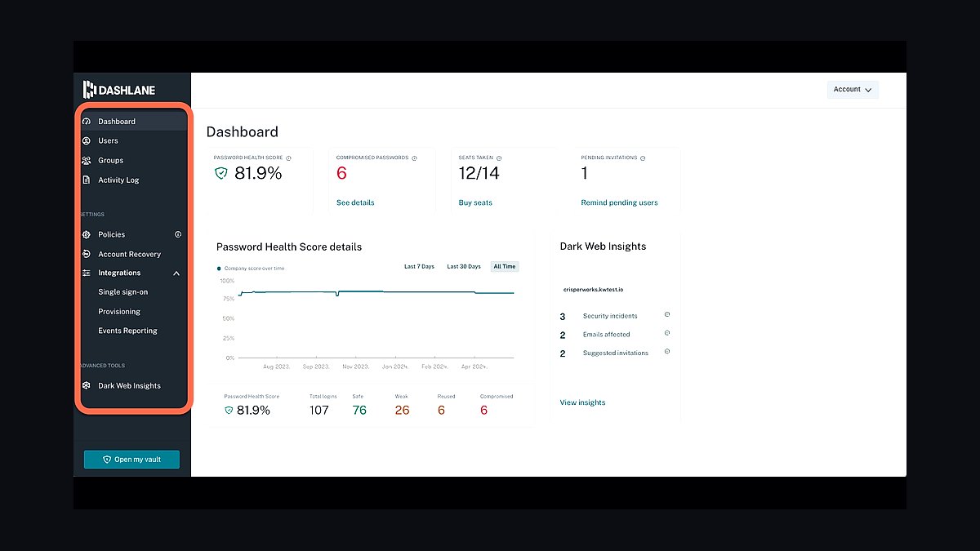
Task: Open the Dashboard sidebar item
Action: [133, 122]
